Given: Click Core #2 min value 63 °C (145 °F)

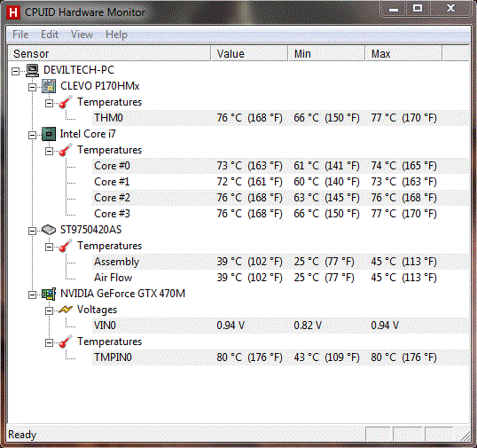Looking at the screenshot, I should point(326,198).
